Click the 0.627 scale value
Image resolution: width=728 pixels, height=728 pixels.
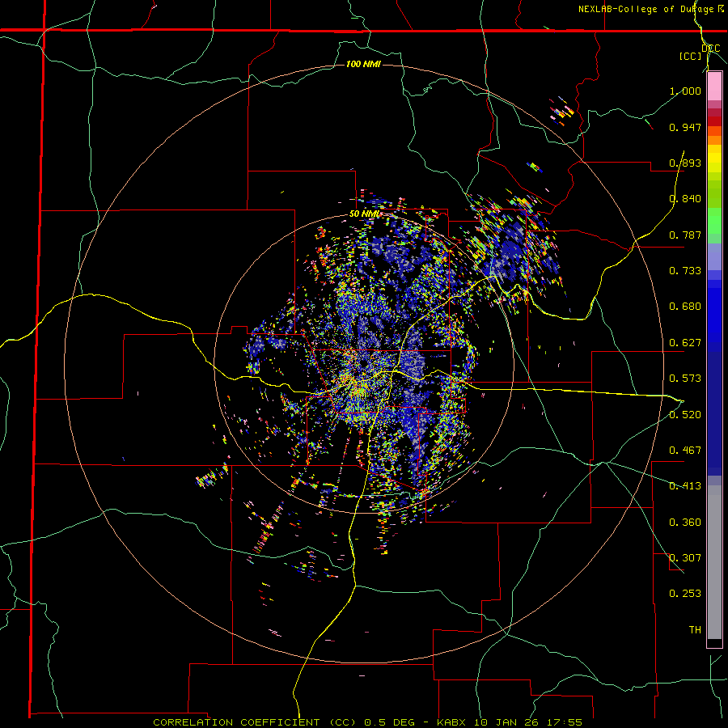pos(685,343)
